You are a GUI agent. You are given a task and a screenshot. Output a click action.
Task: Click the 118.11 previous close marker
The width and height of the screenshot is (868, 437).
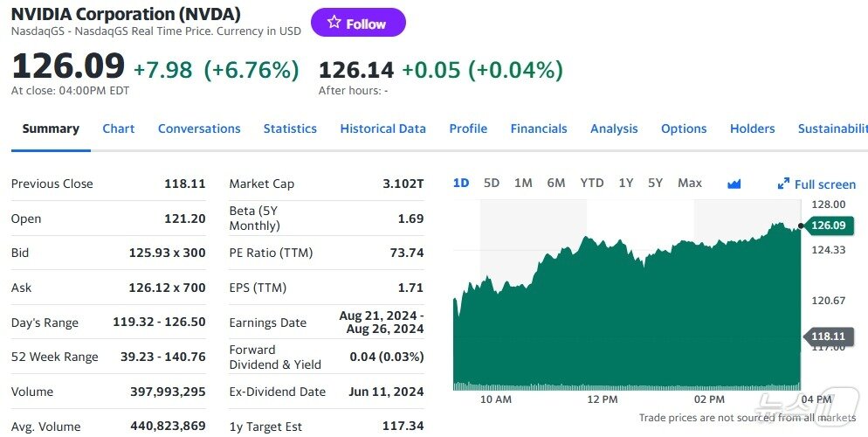(828, 336)
